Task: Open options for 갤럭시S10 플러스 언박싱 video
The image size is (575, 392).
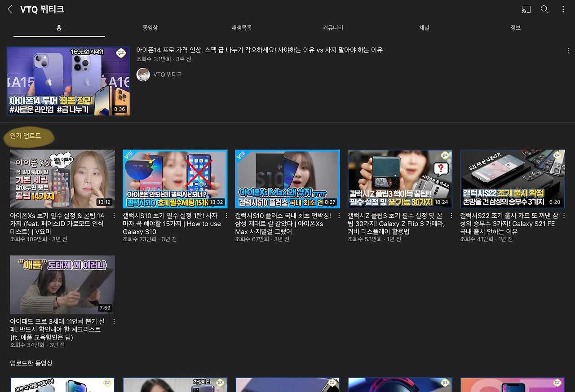Action: (339, 216)
